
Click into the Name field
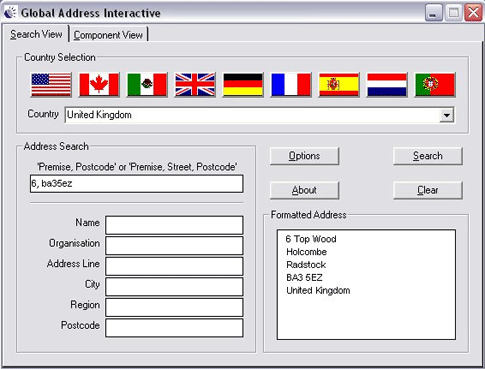pyautogui.click(x=174, y=225)
